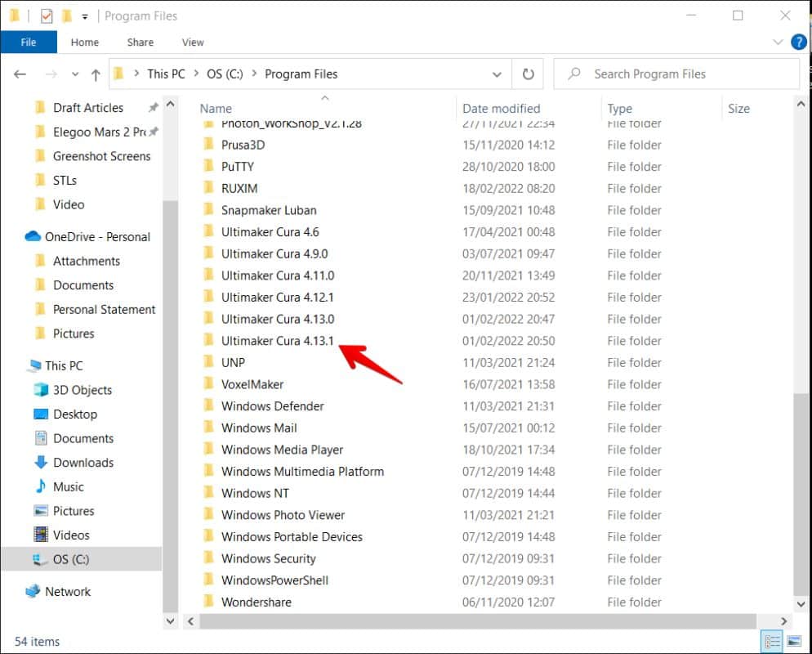
Task: Select the Ultimaker Cura 4.11.0 folder
Action: coord(278,275)
